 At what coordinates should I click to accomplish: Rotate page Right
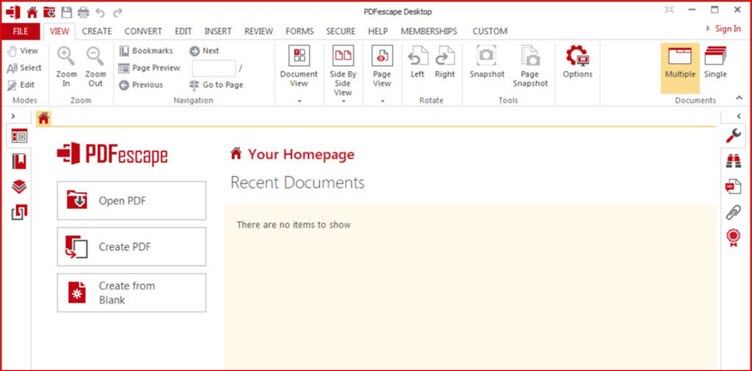coord(445,62)
